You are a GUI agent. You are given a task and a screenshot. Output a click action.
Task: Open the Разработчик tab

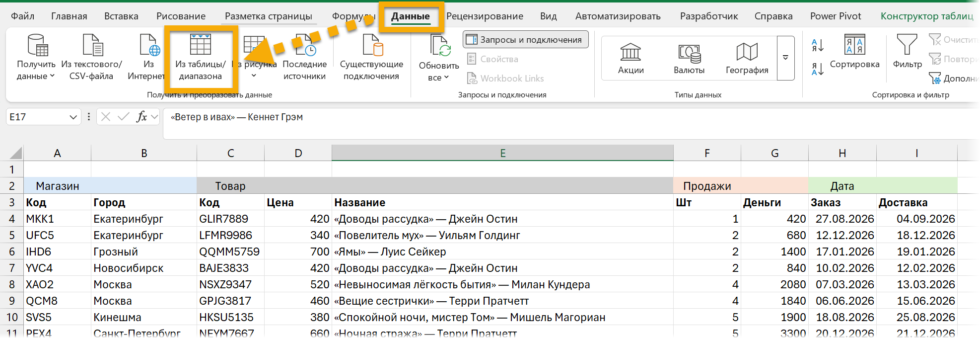pyautogui.click(x=709, y=16)
